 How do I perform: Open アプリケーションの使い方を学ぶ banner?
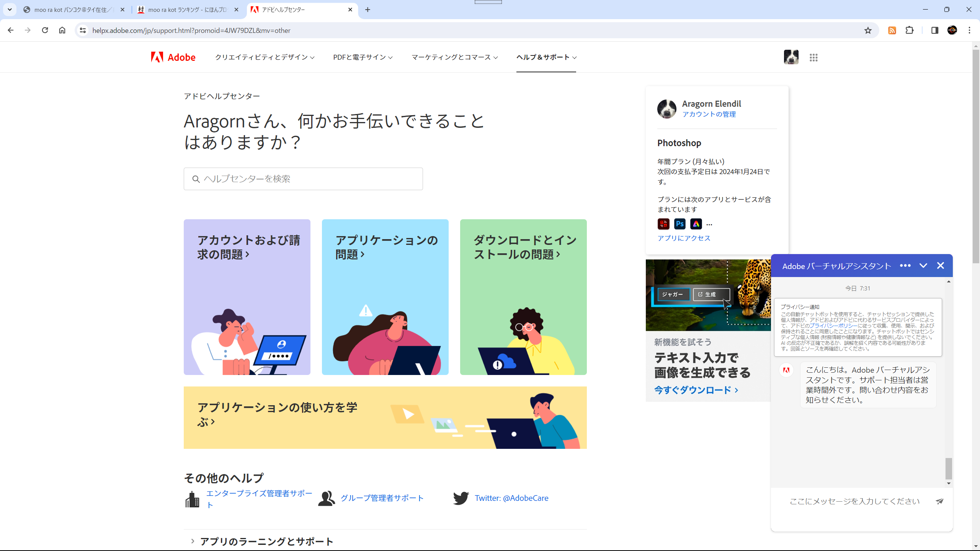[x=385, y=417]
